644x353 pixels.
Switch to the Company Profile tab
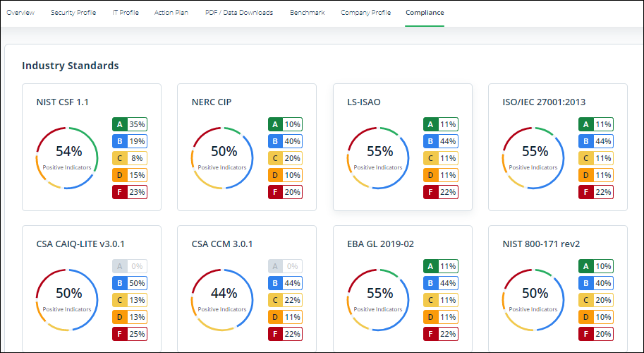tap(365, 13)
